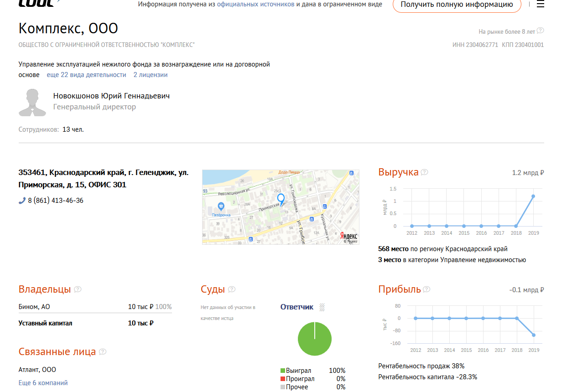Screen dimensions: 567x392
Task: Open the официальных источников link
Action: tap(255, 5)
